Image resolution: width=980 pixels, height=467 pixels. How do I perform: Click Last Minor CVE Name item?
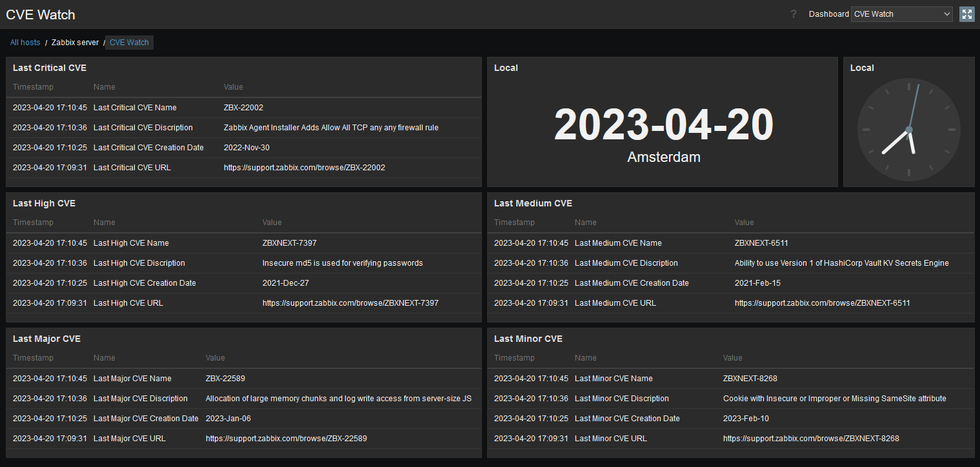614,379
